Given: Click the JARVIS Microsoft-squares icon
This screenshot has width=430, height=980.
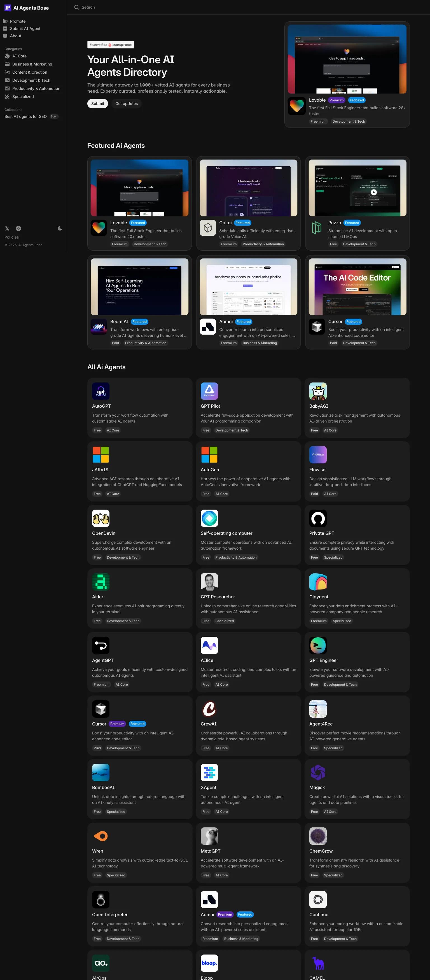Looking at the screenshot, I should 101,455.
